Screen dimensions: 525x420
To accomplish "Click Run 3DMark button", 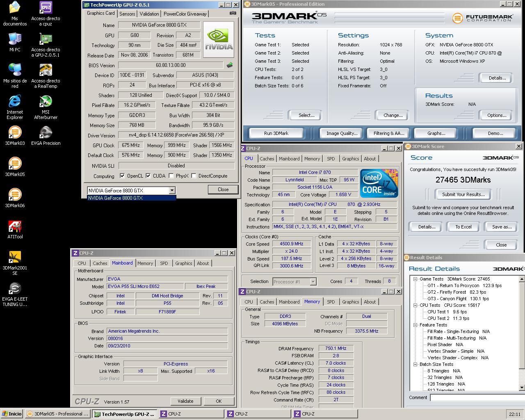I will pyautogui.click(x=276, y=133).
